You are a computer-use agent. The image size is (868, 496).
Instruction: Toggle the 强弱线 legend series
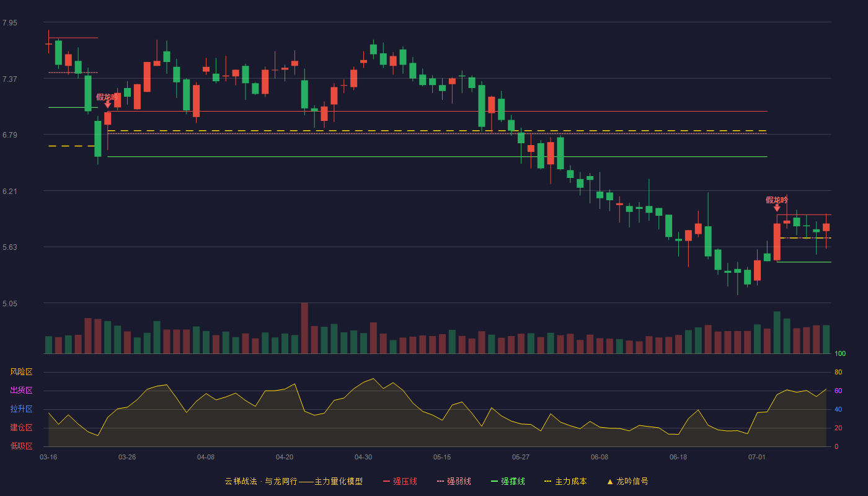[x=454, y=481]
